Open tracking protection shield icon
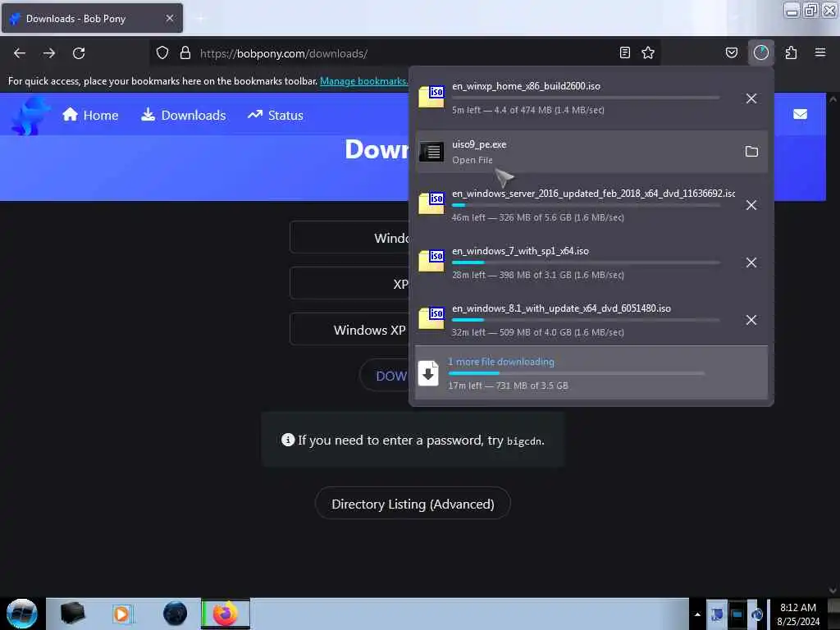The image size is (840, 630). click(162, 52)
